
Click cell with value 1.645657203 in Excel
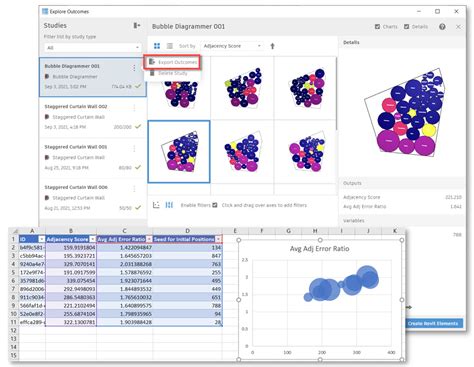124,256
